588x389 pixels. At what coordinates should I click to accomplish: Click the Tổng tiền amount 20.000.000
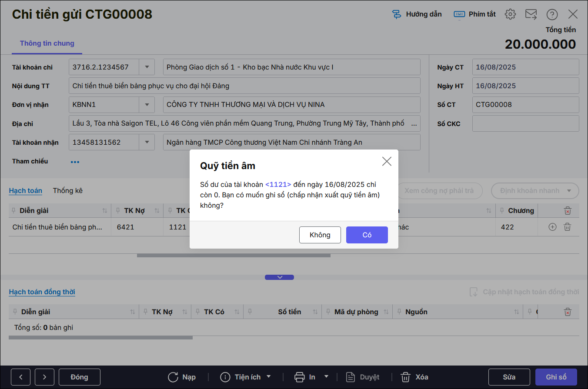click(540, 44)
